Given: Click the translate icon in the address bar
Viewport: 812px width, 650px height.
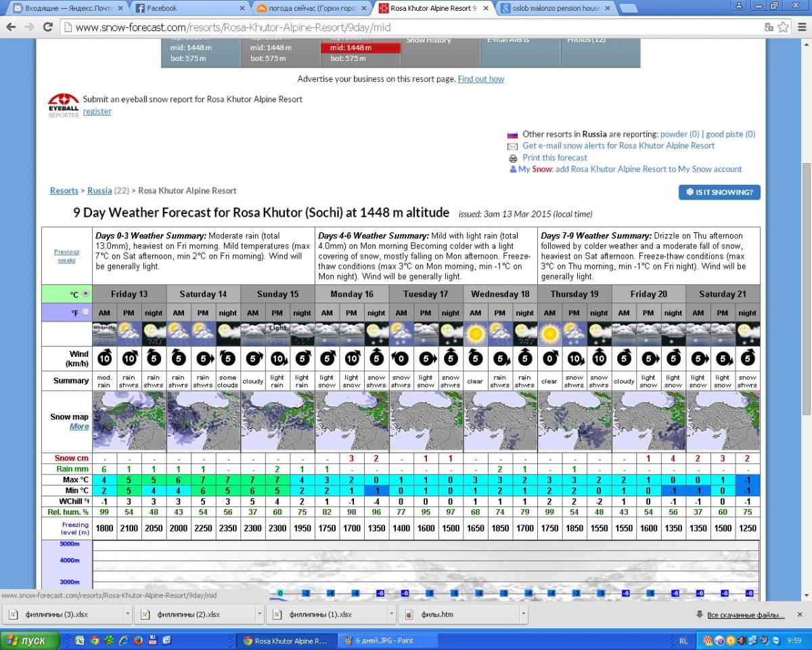Looking at the screenshot, I should click(x=769, y=27).
